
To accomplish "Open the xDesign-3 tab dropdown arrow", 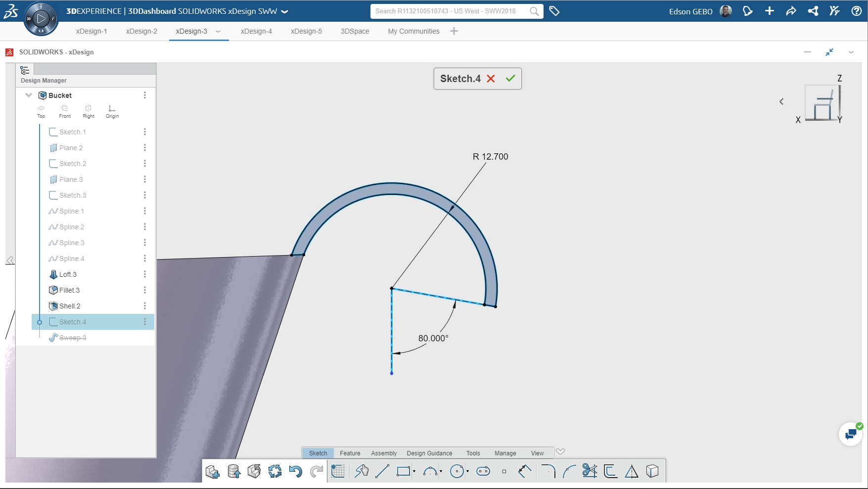I will point(218,31).
